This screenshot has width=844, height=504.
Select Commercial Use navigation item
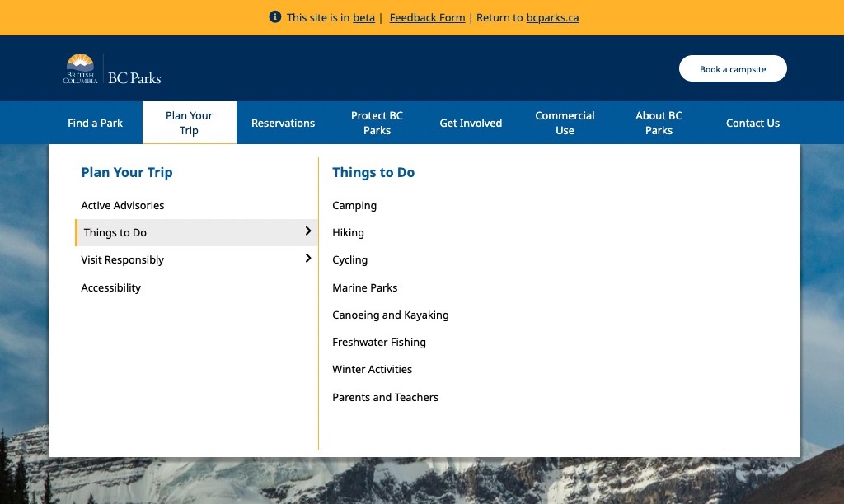565,123
